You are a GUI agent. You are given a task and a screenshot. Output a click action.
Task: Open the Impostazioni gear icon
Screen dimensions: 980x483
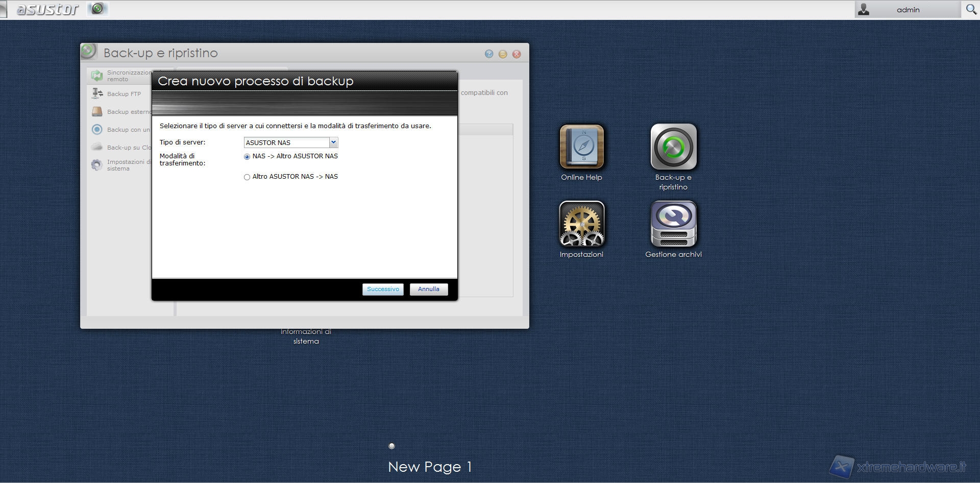point(581,224)
